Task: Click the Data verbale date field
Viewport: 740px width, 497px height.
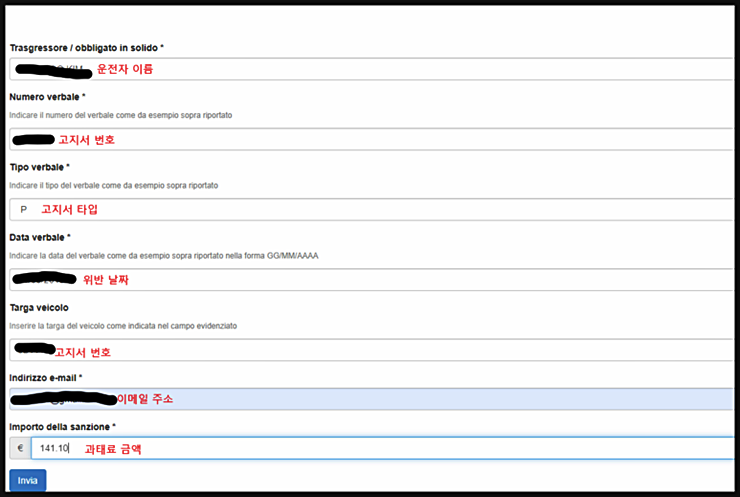Action: click(x=372, y=279)
